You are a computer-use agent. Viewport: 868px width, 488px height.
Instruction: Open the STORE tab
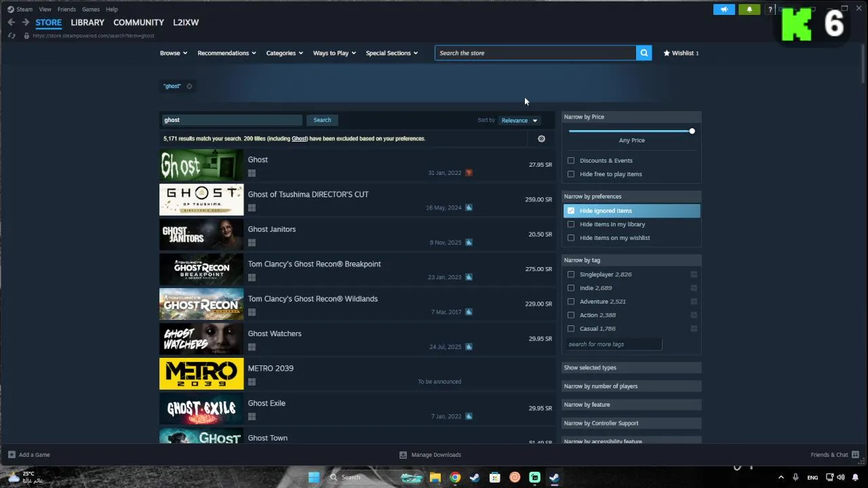click(48, 22)
